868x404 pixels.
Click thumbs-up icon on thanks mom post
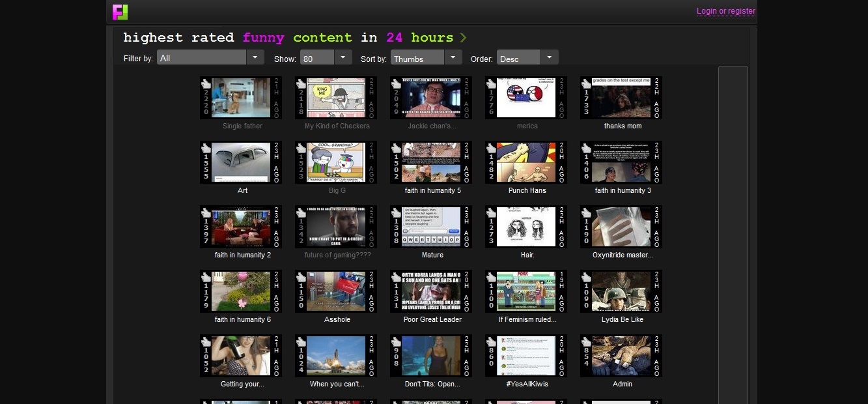[587, 83]
